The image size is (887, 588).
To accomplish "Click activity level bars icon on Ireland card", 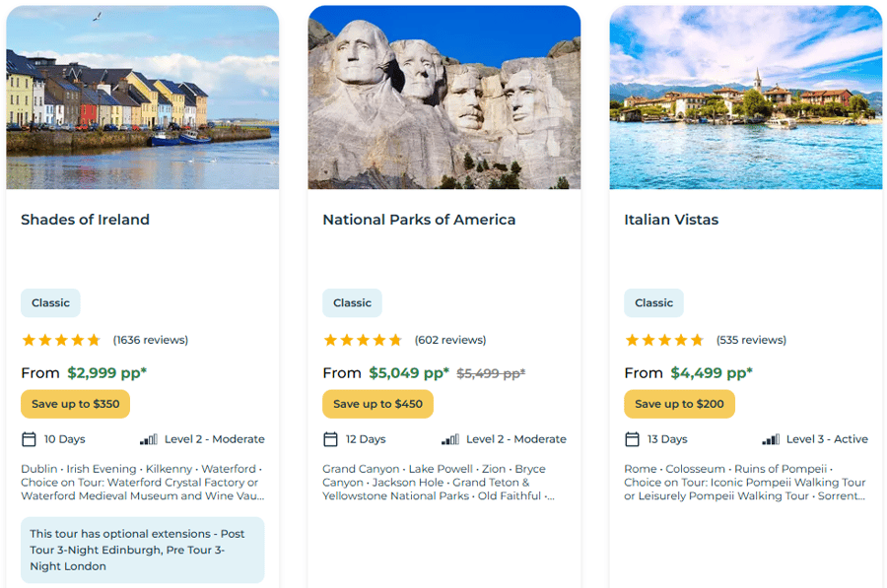I will pos(149,439).
